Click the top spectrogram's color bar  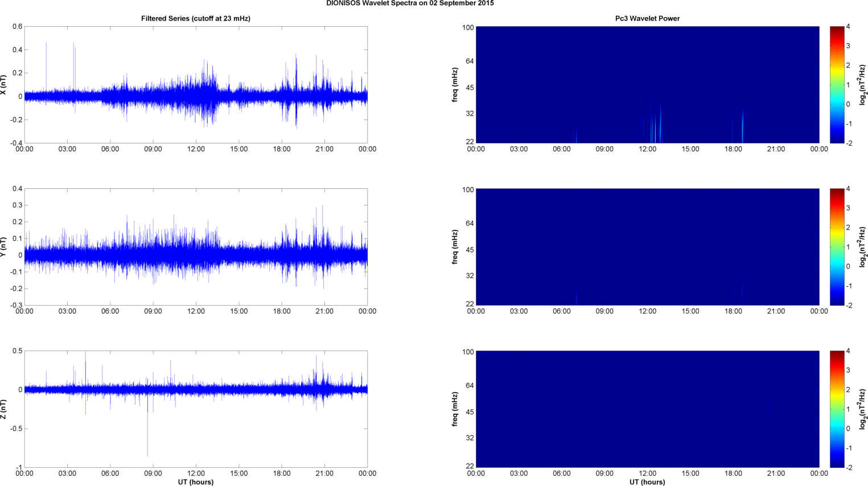(x=837, y=85)
